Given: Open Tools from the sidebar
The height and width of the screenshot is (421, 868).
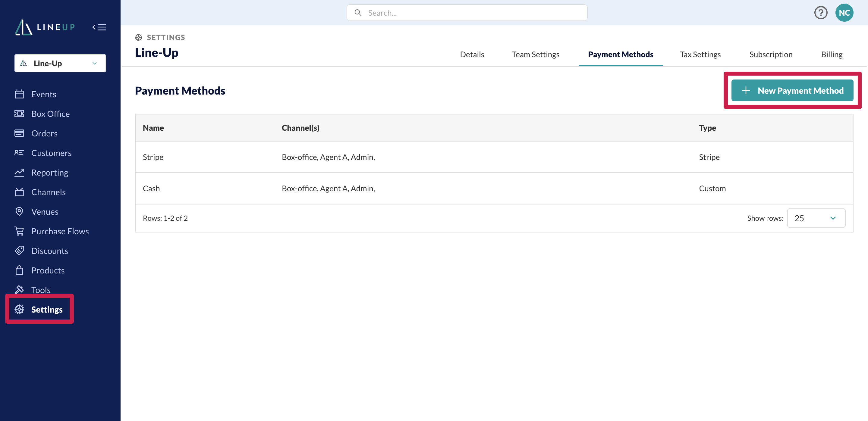Looking at the screenshot, I should click(40, 289).
